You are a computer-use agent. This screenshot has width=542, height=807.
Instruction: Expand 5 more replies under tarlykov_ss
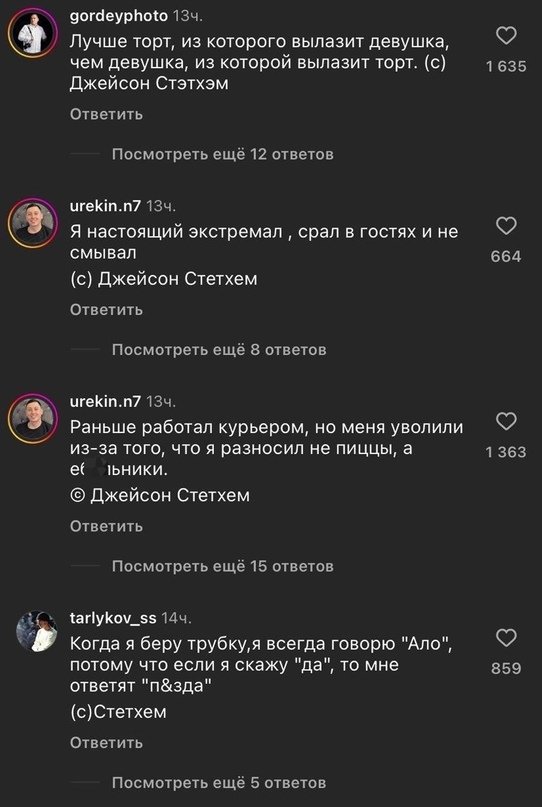click(219, 783)
